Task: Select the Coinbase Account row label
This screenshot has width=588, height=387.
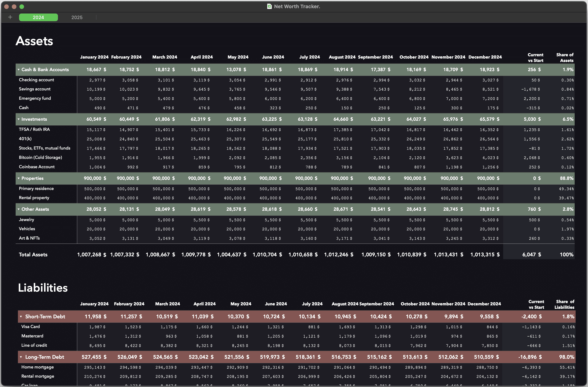Action: (37, 167)
